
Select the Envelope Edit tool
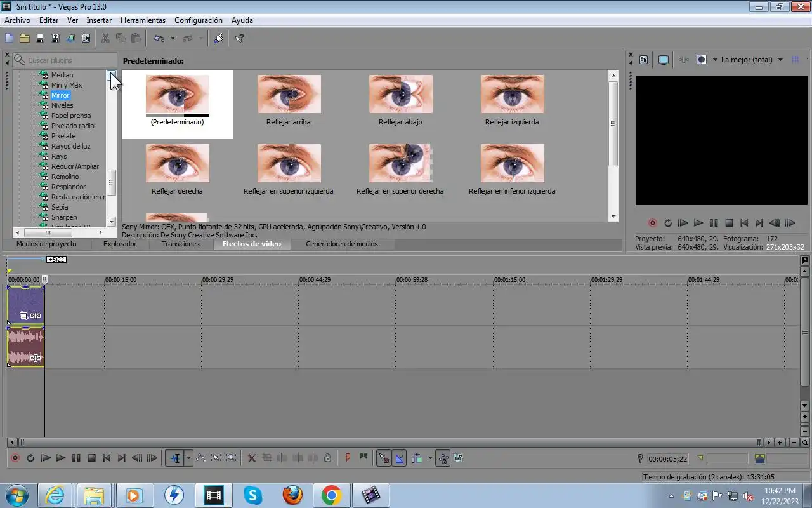point(201,458)
